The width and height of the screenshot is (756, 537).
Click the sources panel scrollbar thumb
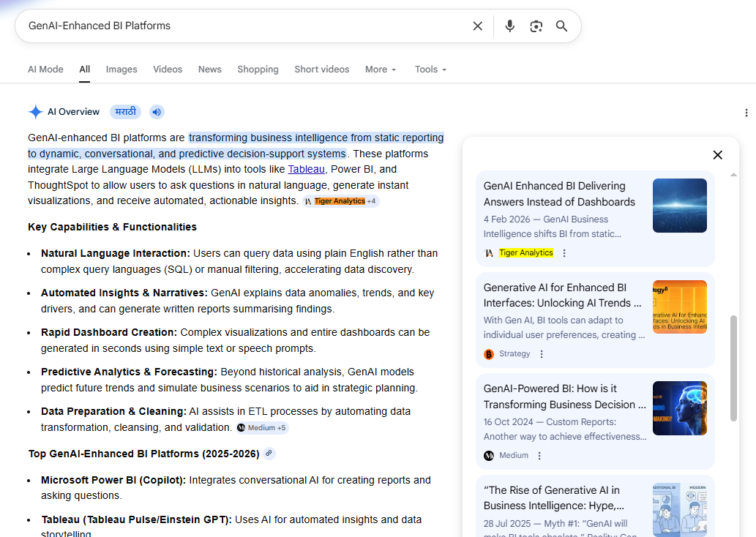click(x=733, y=368)
